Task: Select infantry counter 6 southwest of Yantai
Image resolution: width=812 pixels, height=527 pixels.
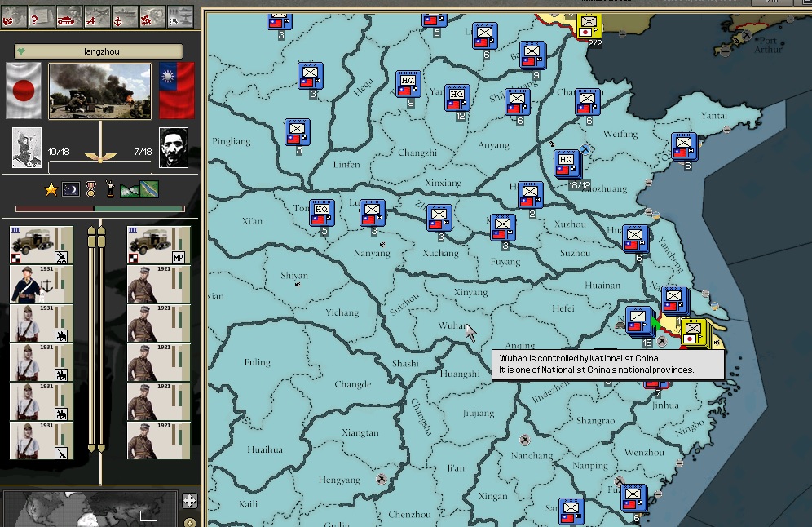Action: pos(683,146)
